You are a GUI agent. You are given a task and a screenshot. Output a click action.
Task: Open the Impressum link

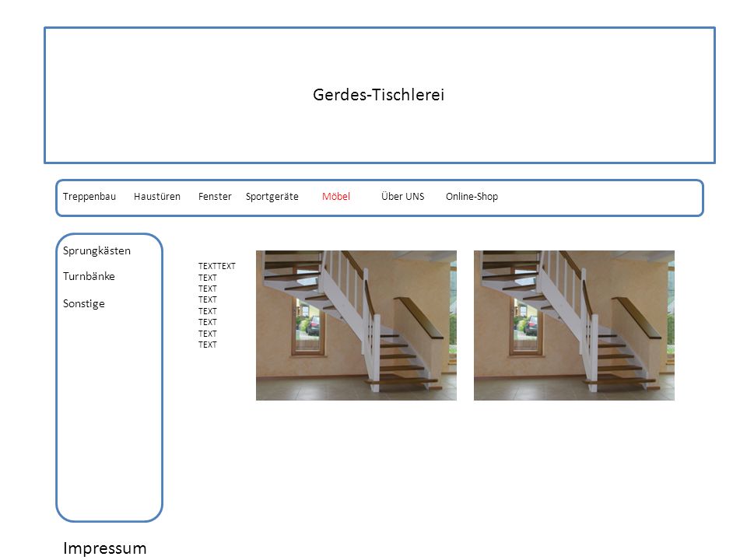(105, 548)
